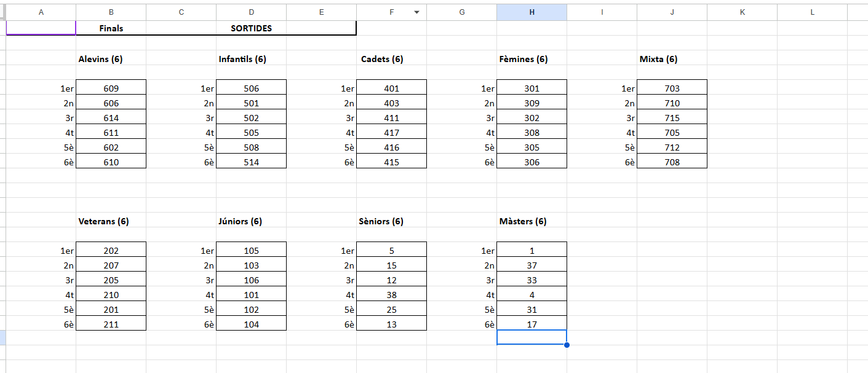The width and height of the screenshot is (868, 373).
Task: Click the select-all corner box
Action: 3,12
